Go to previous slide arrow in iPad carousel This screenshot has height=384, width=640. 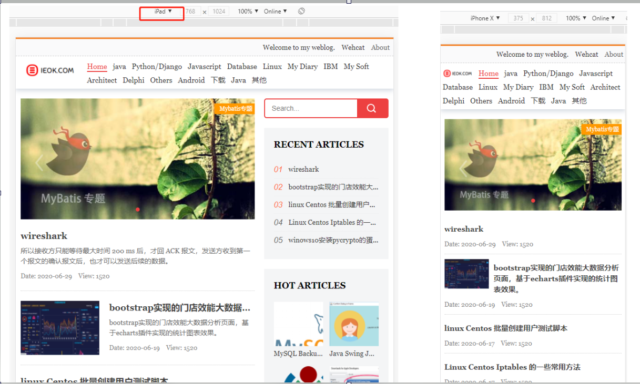tap(39, 162)
